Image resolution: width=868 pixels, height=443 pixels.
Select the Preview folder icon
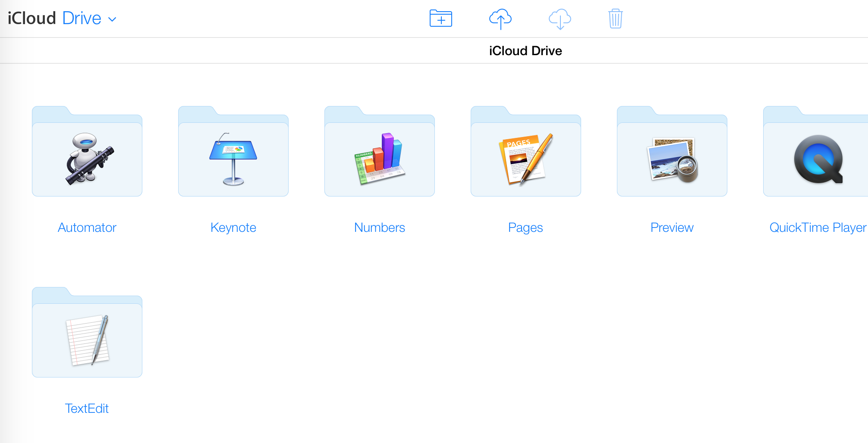[672, 151]
